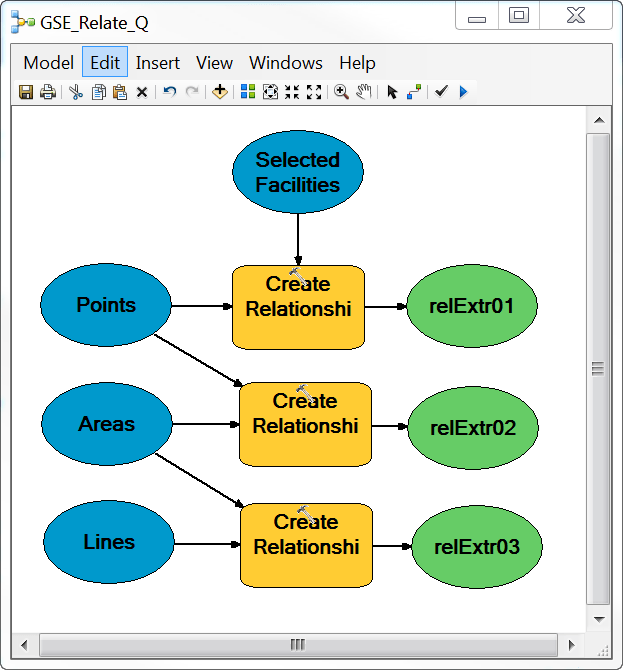This screenshot has height=670, width=623.
Task: Cut the selected element with the scissors icon
Action: tap(76, 92)
